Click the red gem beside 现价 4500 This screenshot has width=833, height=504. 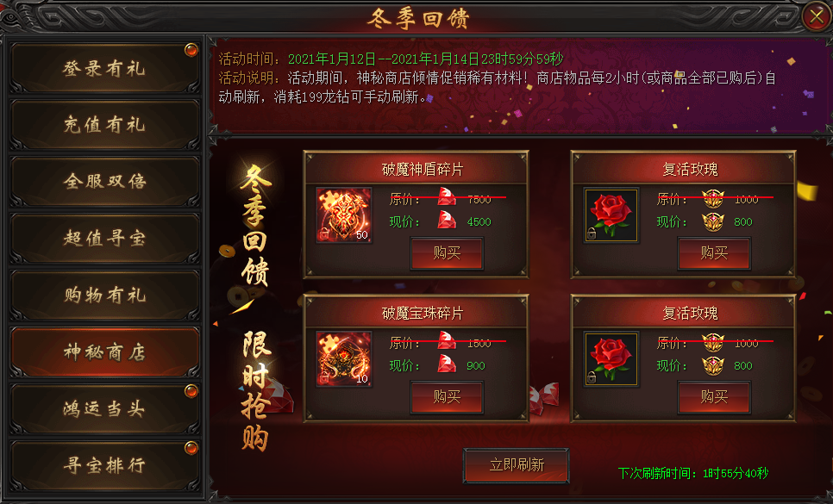pos(447,221)
